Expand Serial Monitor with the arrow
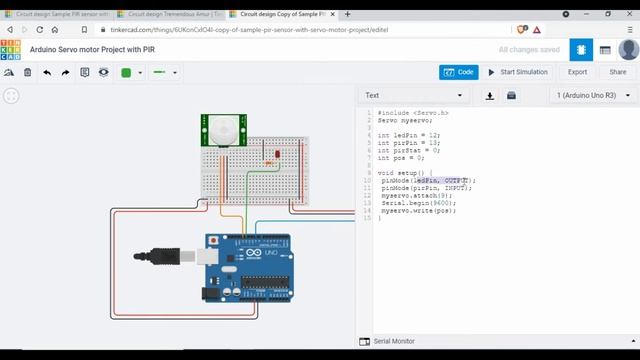Image resolution: width=640 pixels, height=360 pixels. [633, 341]
